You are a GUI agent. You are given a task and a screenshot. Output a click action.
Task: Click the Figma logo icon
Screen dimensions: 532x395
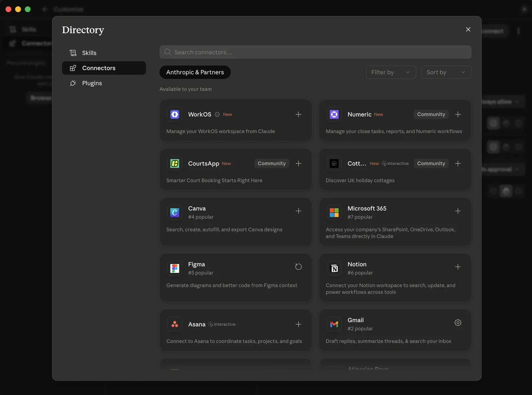click(175, 269)
